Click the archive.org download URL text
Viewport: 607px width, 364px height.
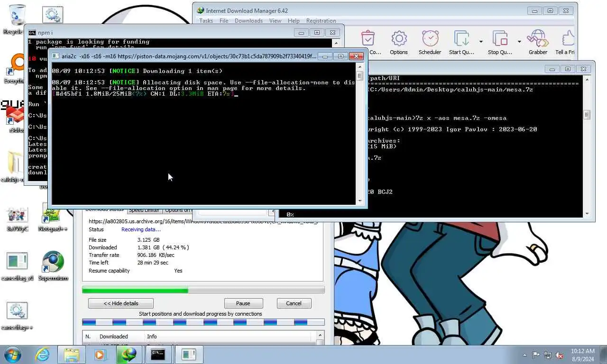pyautogui.click(x=203, y=221)
